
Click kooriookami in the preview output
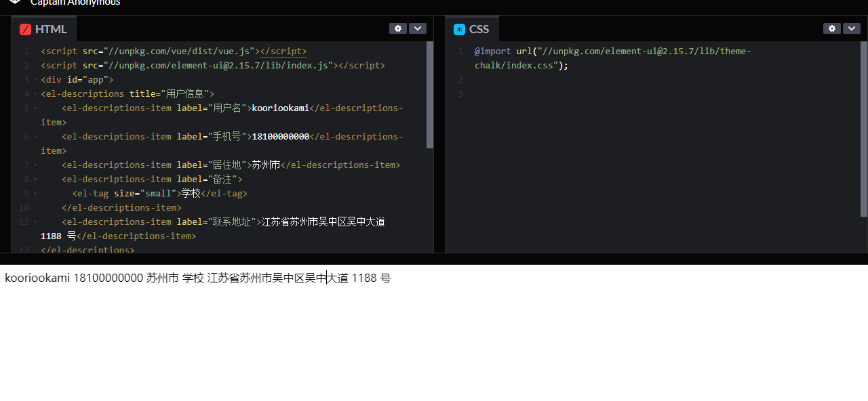click(37, 278)
